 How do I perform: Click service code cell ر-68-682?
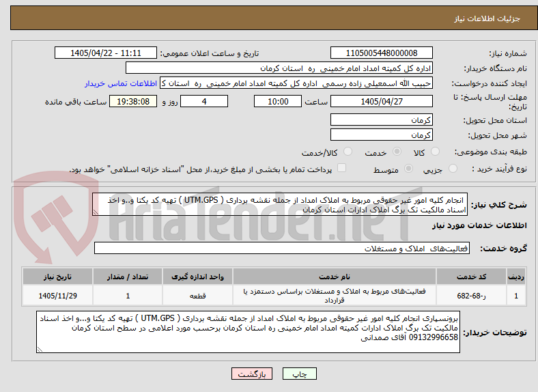click(x=472, y=295)
